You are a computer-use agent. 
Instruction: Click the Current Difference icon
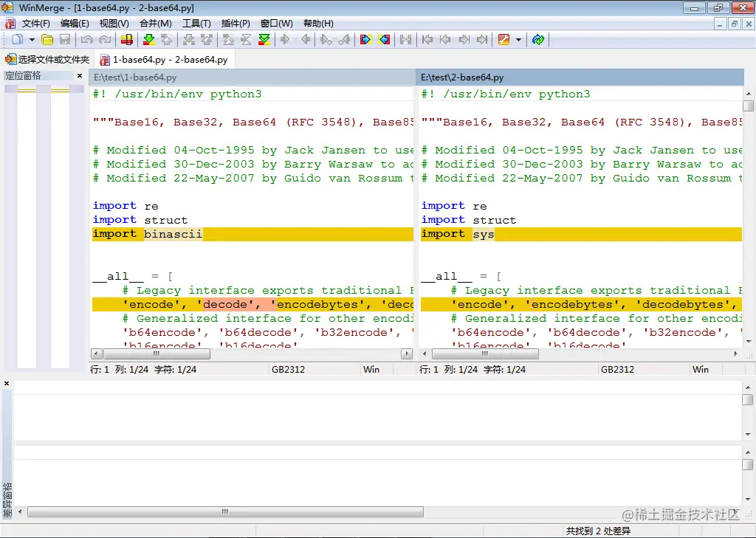[x=246, y=40]
